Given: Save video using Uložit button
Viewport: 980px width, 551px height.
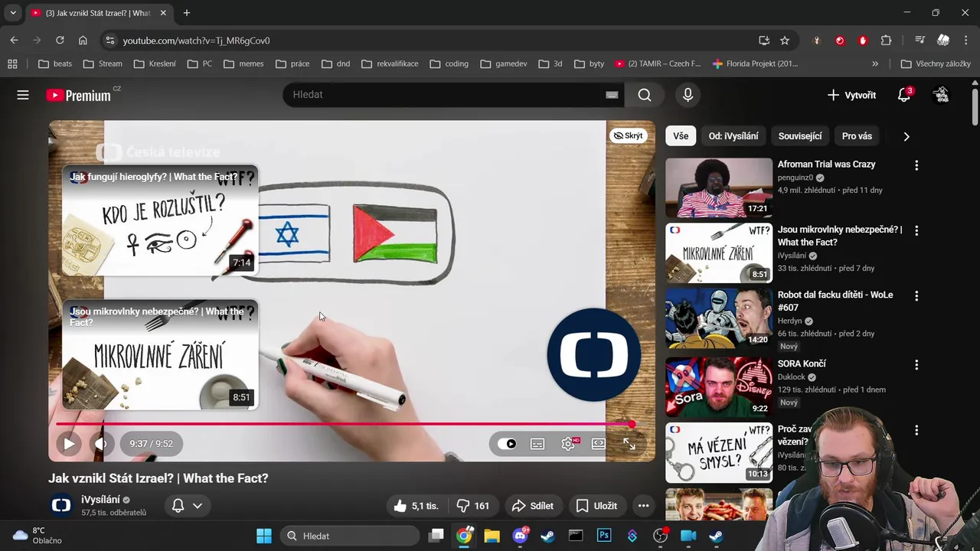Looking at the screenshot, I should 596,506.
